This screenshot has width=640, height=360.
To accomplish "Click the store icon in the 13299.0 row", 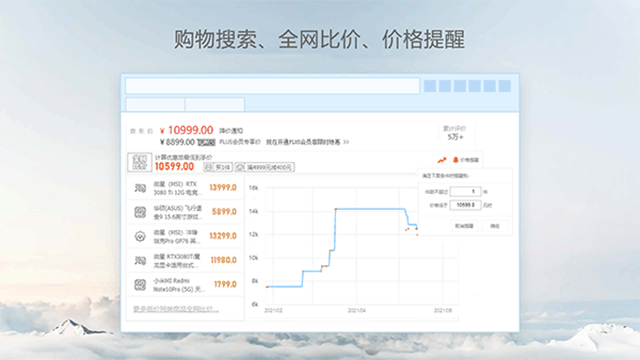I will (x=140, y=236).
